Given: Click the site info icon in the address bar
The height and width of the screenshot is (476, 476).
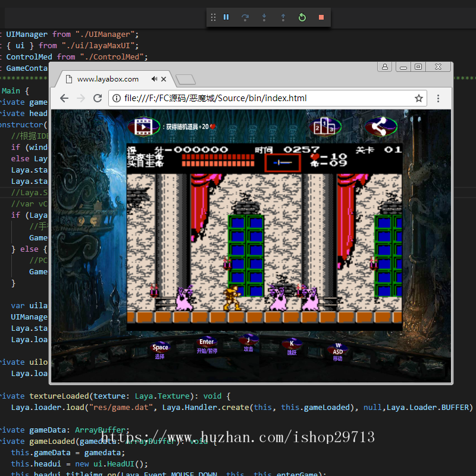Looking at the screenshot, I should (116, 98).
